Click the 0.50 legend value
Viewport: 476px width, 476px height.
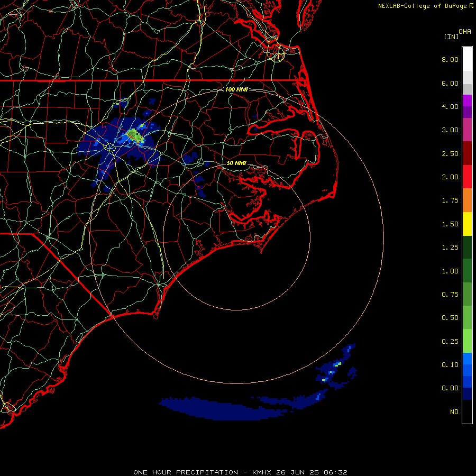click(x=450, y=318)
